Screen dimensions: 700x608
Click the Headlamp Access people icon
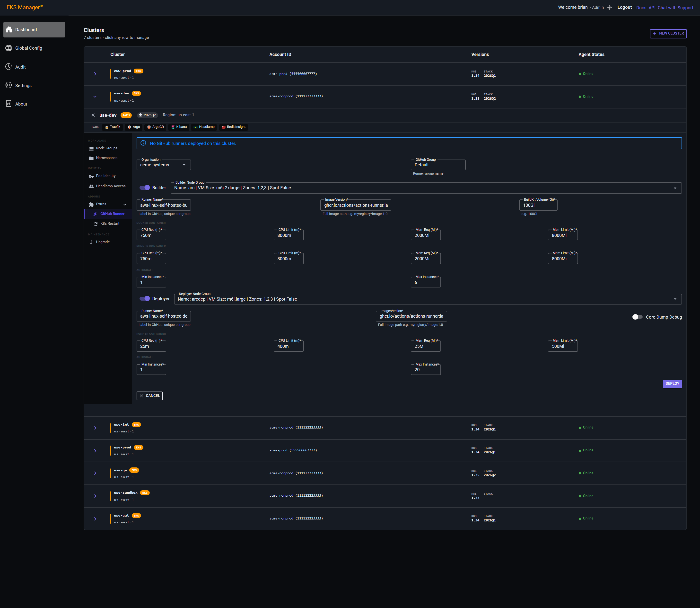coord(91,186)
